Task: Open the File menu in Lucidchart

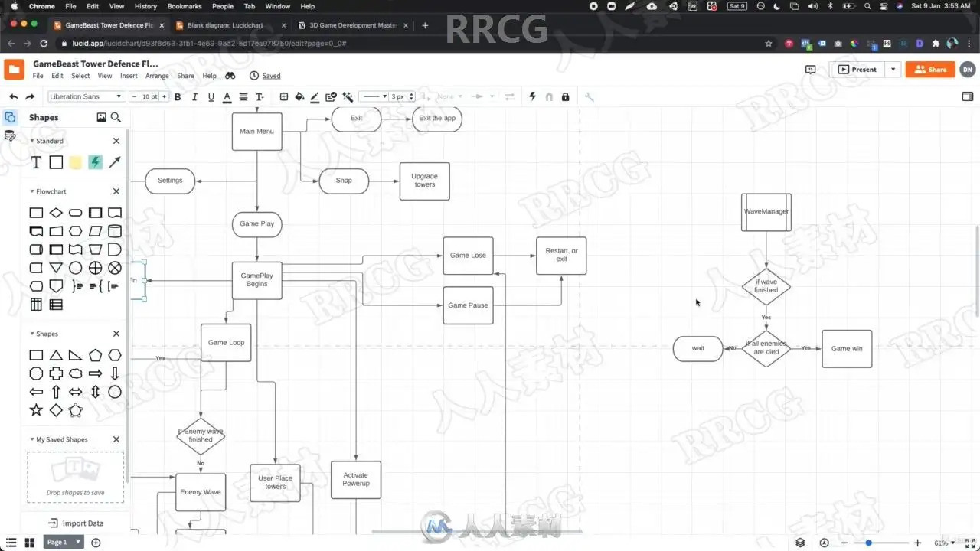Action: coord(38,76)
